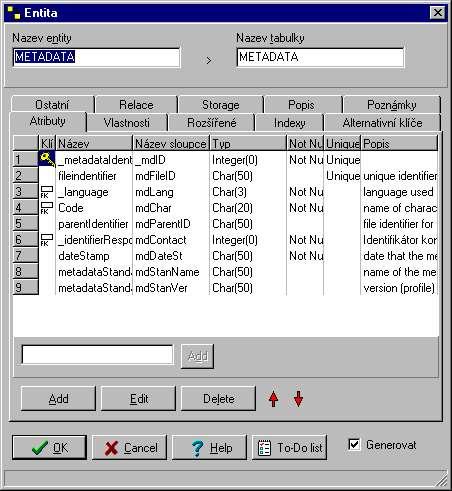Click the FK icon next to _language
The height and width of the screenshot is (491, 452).
click(47, 192)
